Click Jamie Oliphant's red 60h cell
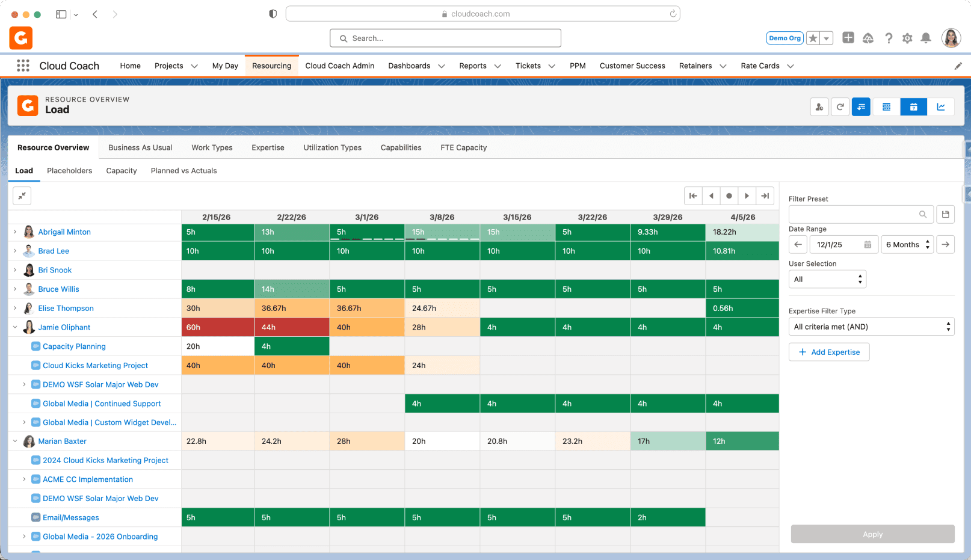The width and height of the screenshot is (971, 560). point(218,327)
